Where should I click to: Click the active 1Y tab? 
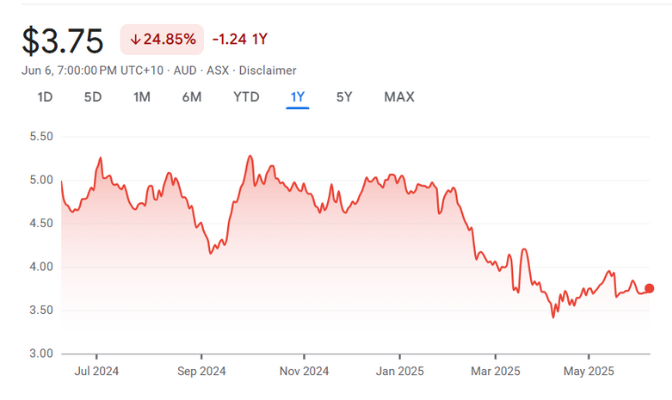tap(297, 97)
